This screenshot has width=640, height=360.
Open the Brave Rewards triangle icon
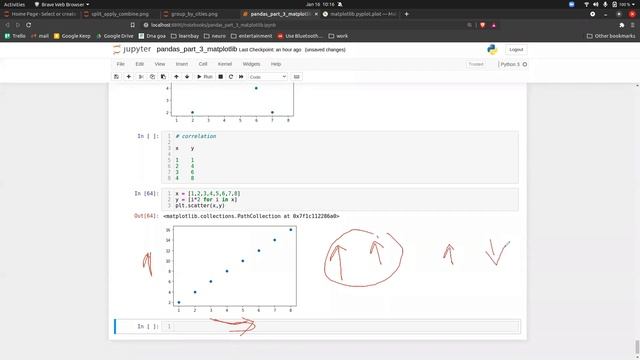point(493,25)
